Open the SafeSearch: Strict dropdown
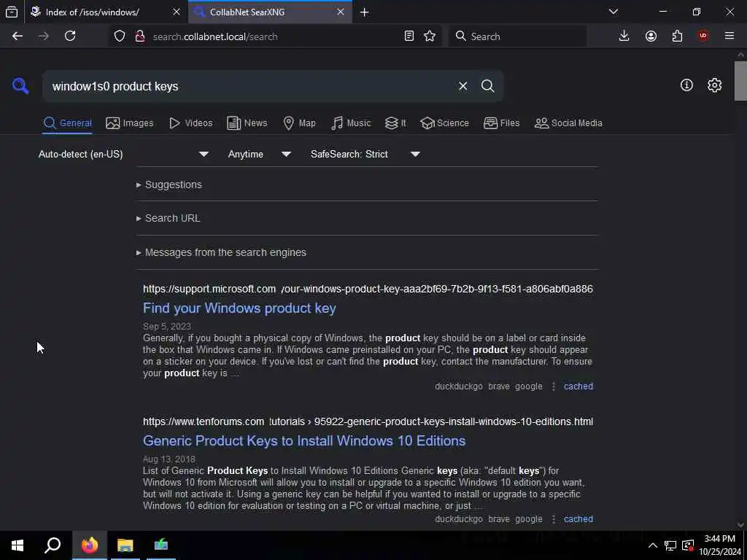This screenshot has height=560, width=747. tap(365, 155)
